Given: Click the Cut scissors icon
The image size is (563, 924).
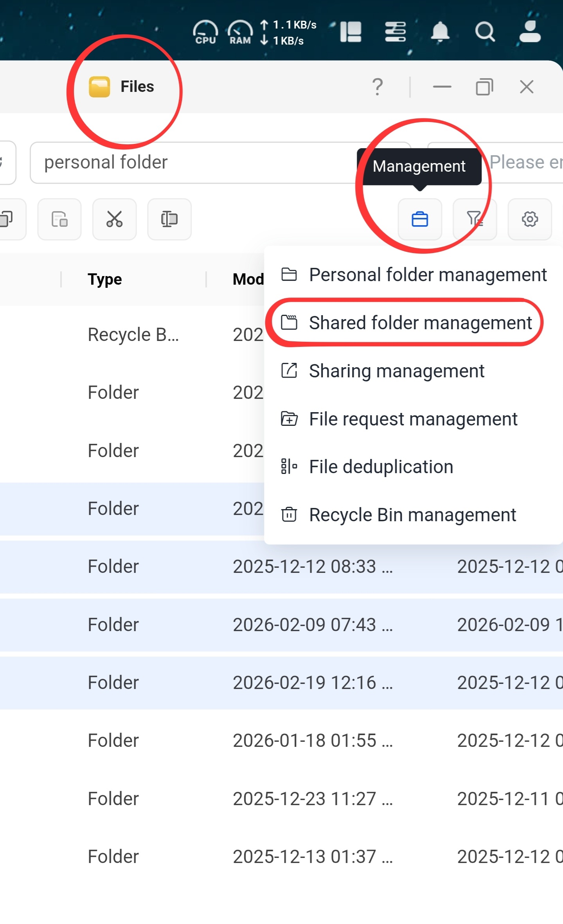Looking at the screenshot, I should tap(114, 219).
